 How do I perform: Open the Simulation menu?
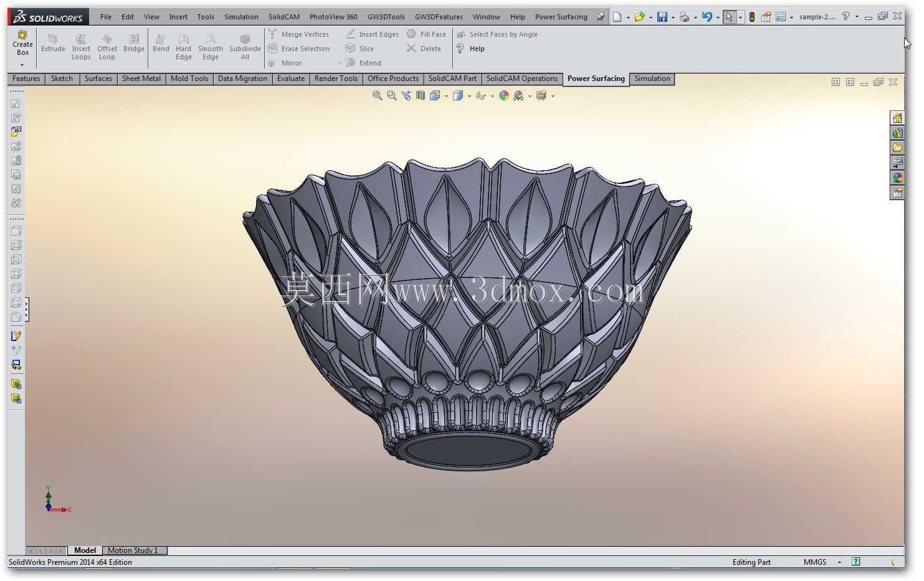[241, 17]
